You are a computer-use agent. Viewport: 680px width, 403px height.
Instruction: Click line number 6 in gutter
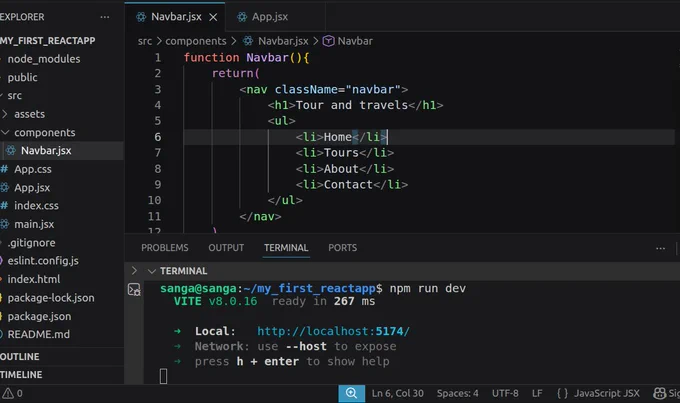pyautogui.click(x=157, y=137)
